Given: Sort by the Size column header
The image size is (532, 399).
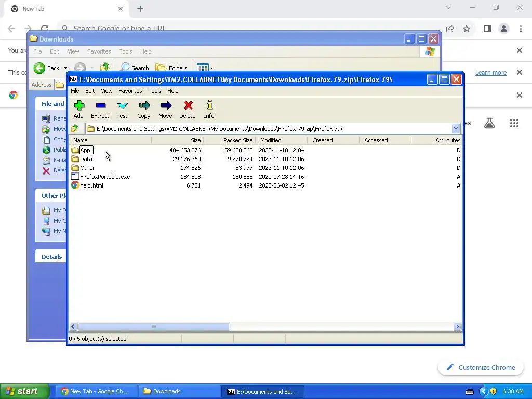Looking at the screenshot, I should click(177, 140).
